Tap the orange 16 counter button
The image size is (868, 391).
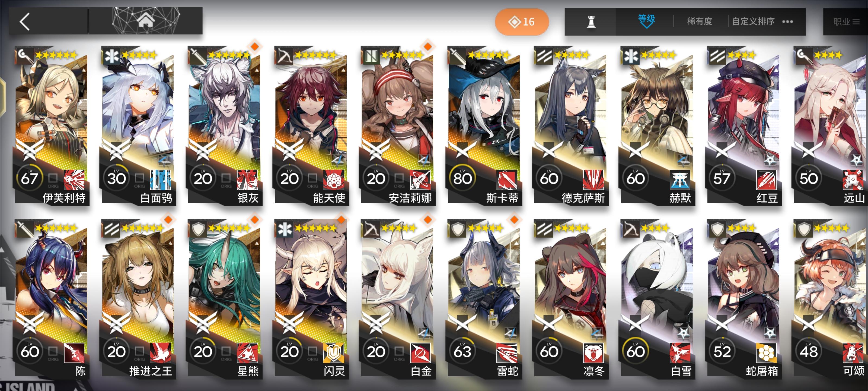click(x=522, y=22)
